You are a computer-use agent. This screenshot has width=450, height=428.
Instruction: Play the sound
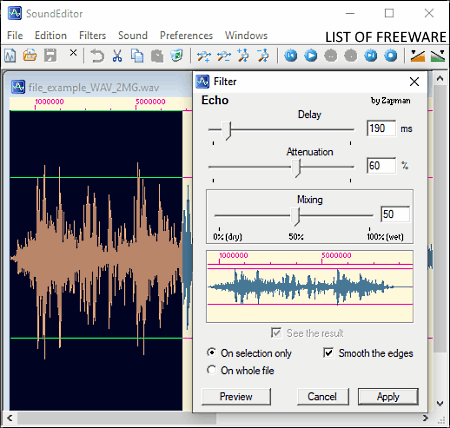coord(311,56)
